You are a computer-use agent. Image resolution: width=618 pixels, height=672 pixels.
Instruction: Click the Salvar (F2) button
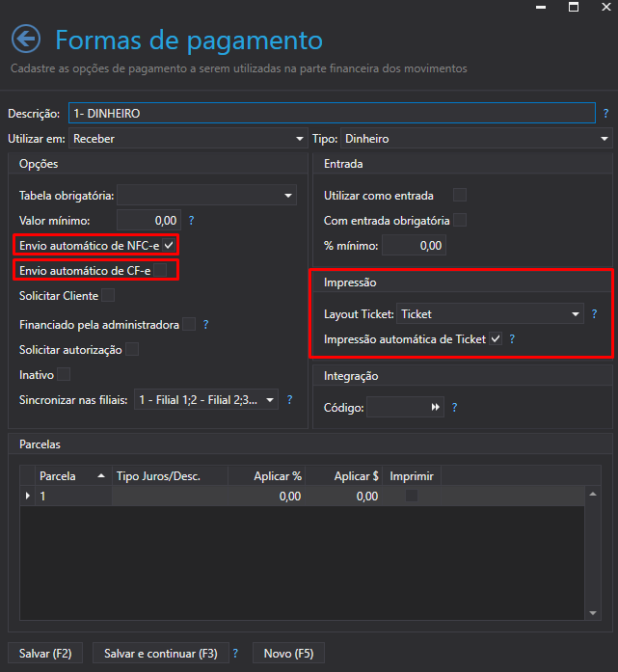point(45,653)
